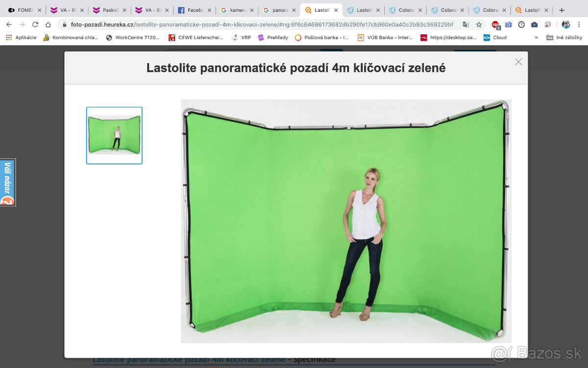
Task: Click the user profile avatar icon
Action: coord(566,25)
